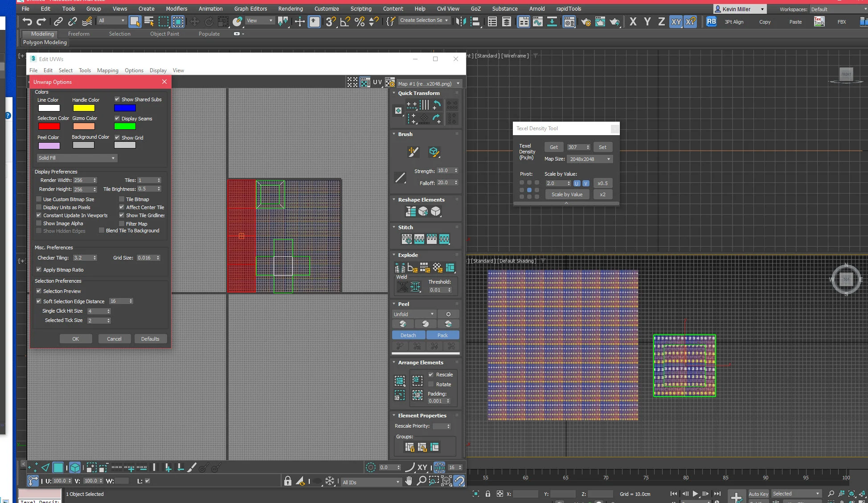Open the Solid Fill dropdown
The width and height of the screenshot is (868, 503).
coord(77,158)
